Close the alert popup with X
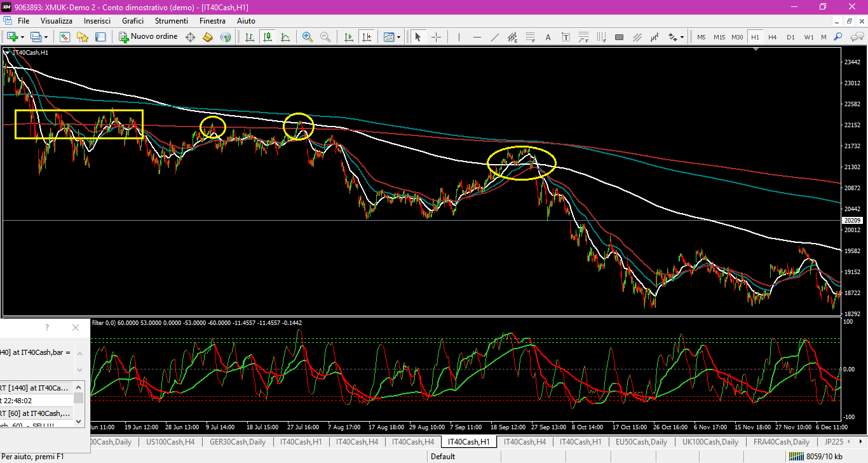 pyautogui.click(x=76, y=328)
